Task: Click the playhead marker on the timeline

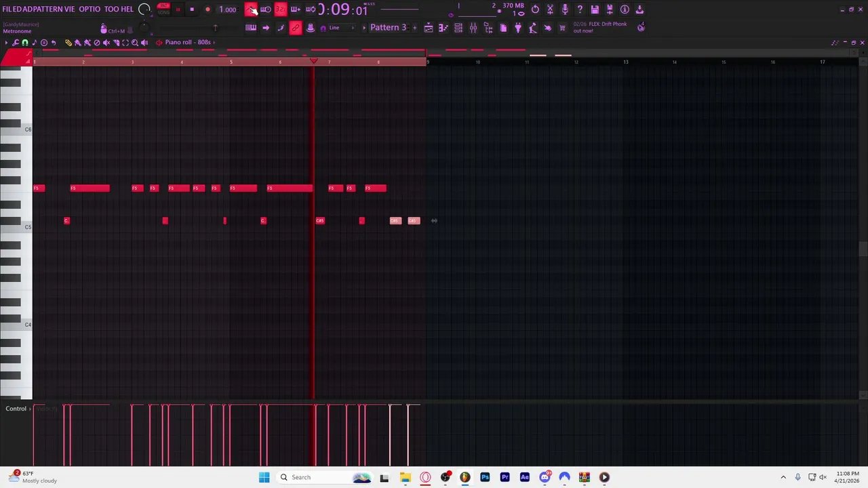Action: click(x=313, y=61)
